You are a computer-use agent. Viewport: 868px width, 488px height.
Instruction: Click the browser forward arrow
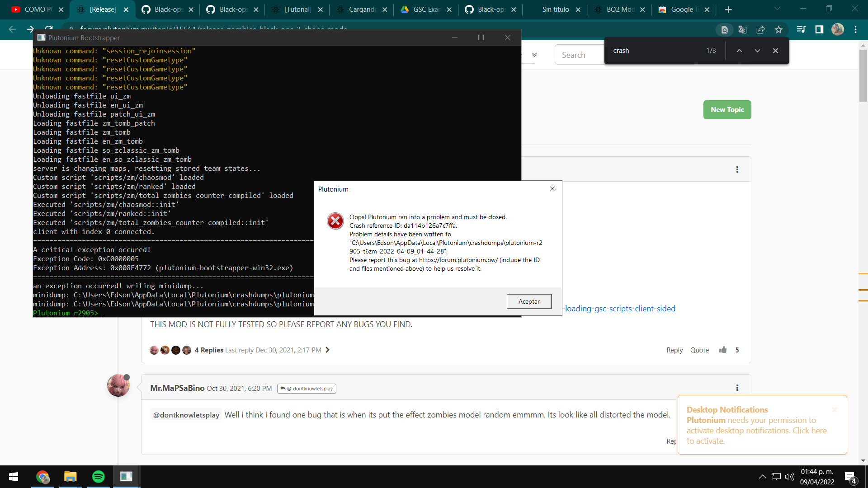coord(30,29)
